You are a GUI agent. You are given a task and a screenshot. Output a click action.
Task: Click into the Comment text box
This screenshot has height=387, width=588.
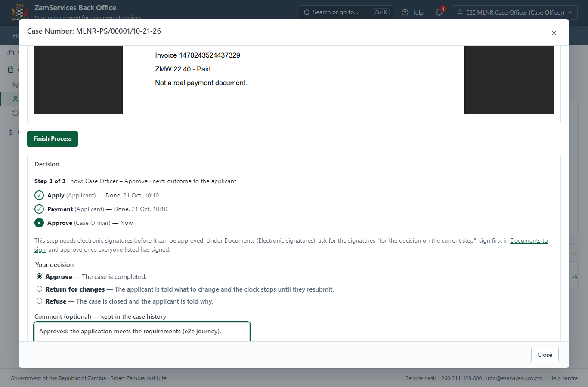[142, 332]
